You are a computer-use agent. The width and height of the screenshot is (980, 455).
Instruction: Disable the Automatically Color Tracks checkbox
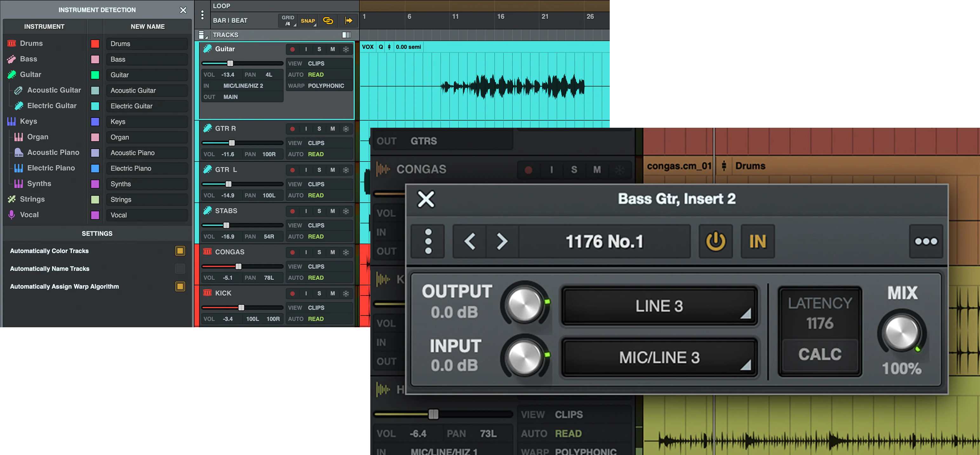pos(180,251)
